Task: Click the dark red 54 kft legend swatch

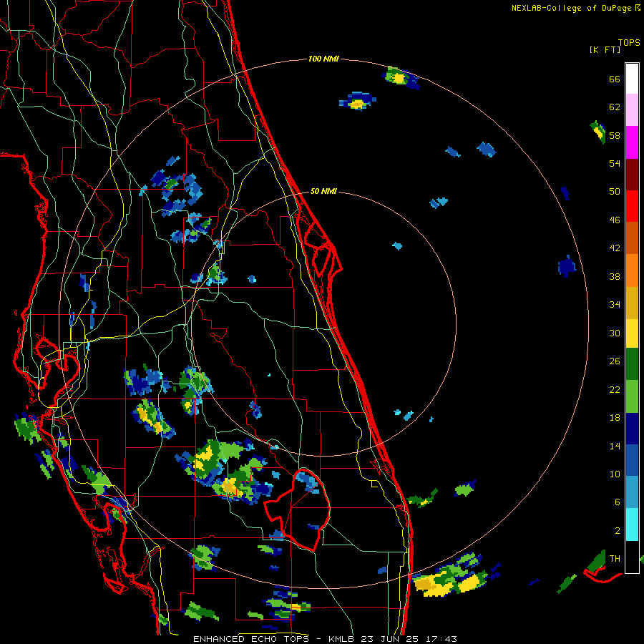Action: click(x=632, y=175)
